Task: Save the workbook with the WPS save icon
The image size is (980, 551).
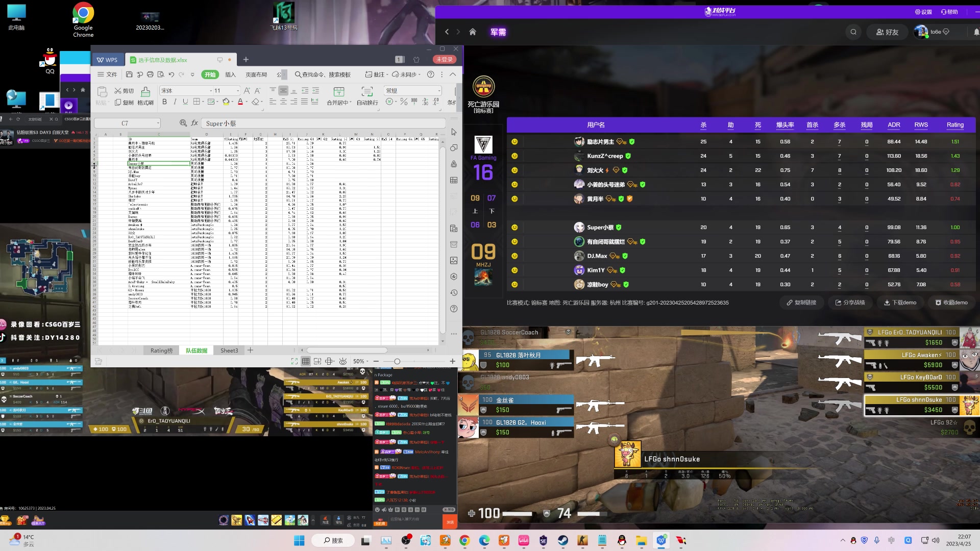Action: (129, 74)
